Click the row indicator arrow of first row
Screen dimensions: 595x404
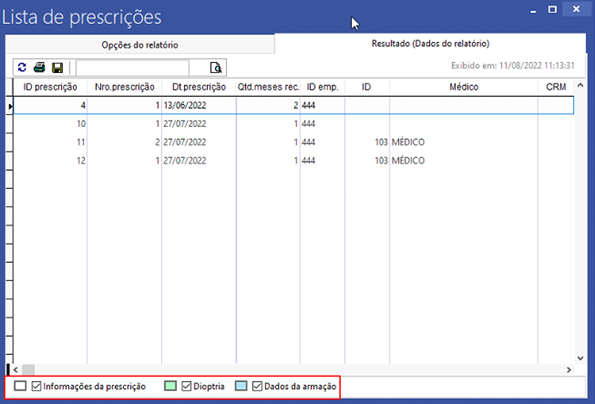[x=10, y=106]
